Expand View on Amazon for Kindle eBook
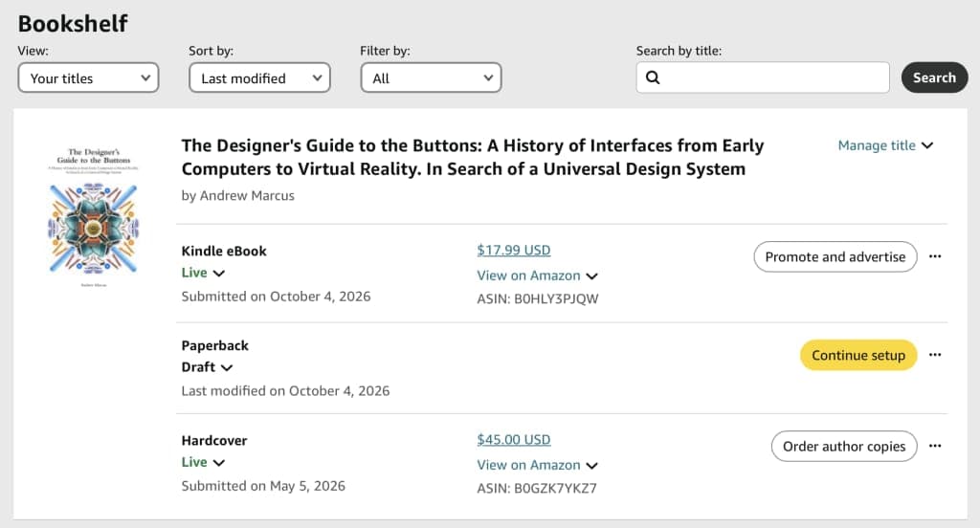 (x=538, y=275)
